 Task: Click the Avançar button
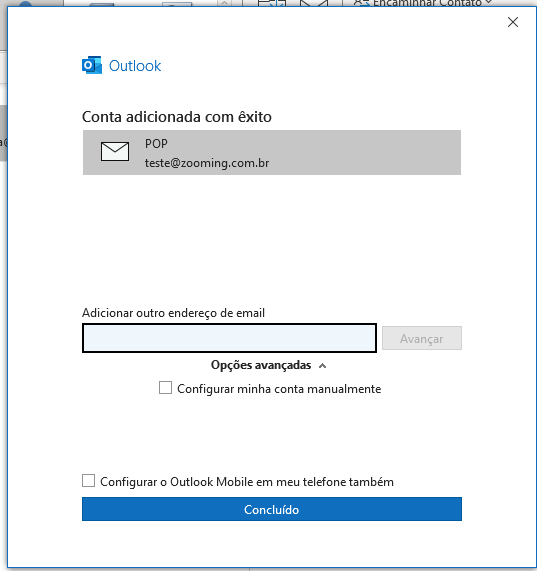[x=422, y=338]
